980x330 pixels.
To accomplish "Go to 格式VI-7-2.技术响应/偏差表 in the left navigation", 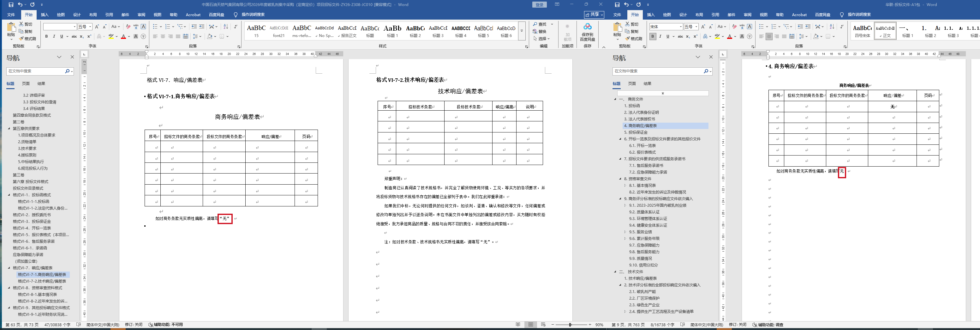I will pyautogui.click(x=42, y=281).
